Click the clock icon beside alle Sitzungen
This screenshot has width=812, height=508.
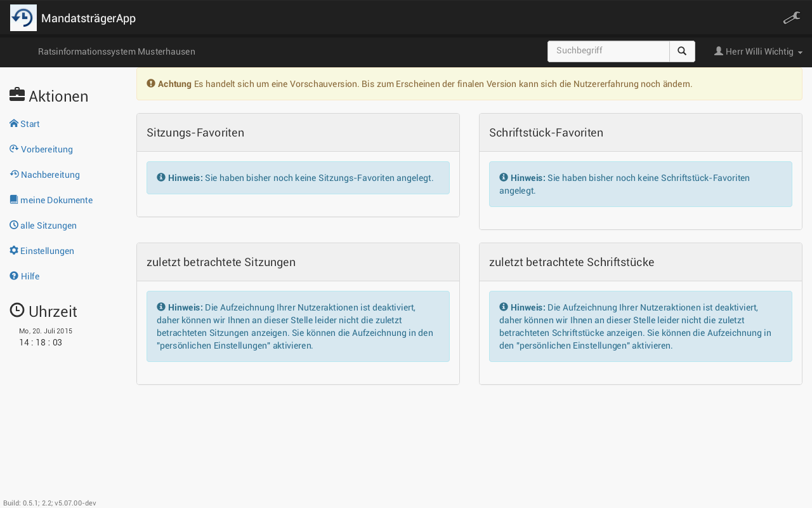14,225
